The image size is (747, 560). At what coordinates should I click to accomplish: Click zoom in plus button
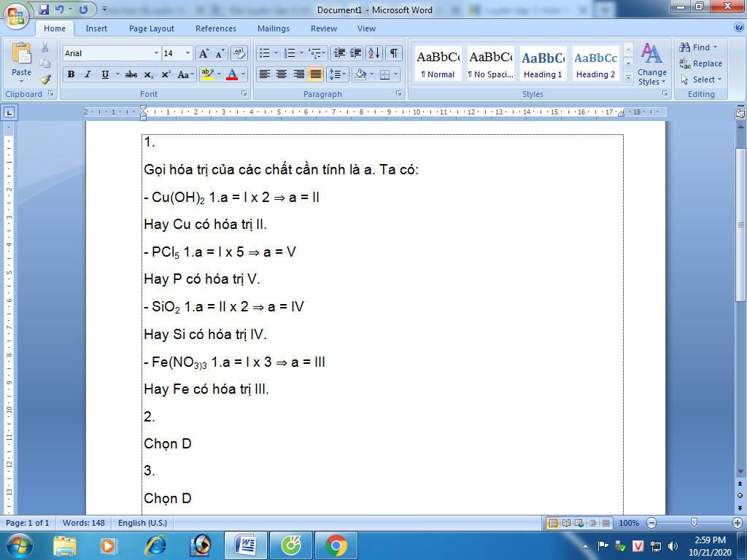737,523
